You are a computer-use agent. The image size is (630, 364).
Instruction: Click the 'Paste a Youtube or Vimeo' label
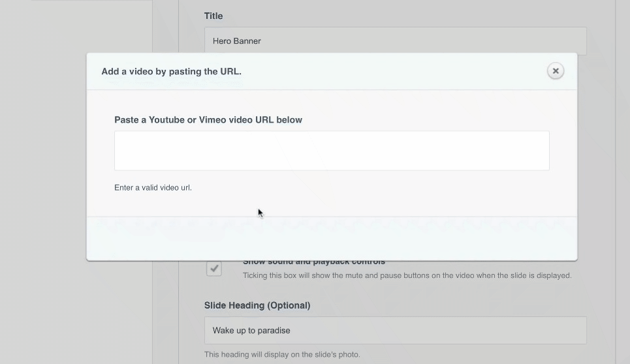point(208,120)
